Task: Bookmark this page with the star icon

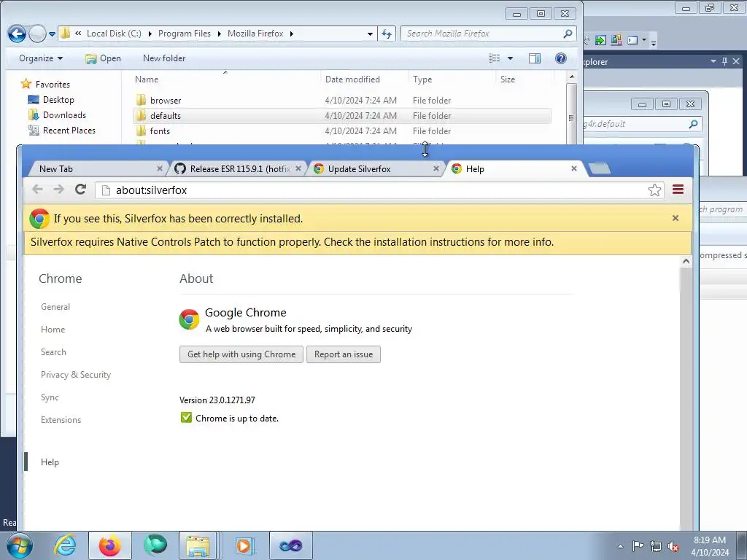Action: 654,190
